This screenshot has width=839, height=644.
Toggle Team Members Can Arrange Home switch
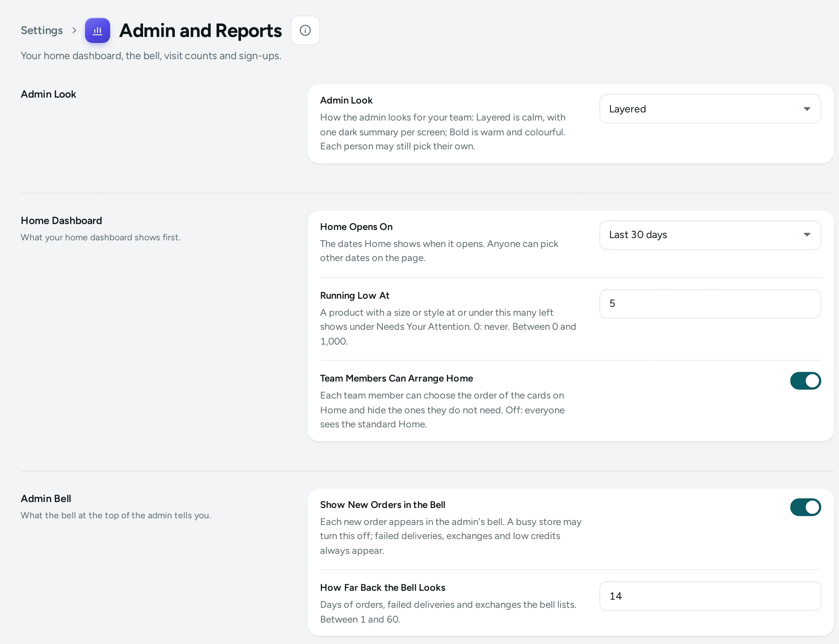point(805,381)
